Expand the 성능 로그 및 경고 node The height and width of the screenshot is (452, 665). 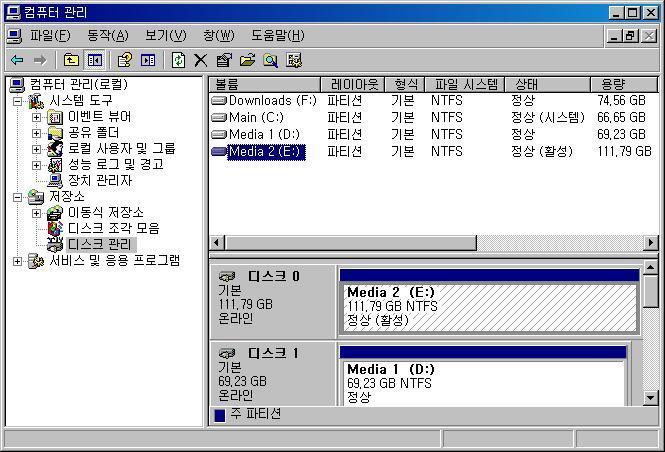click(x=36, y=165)
